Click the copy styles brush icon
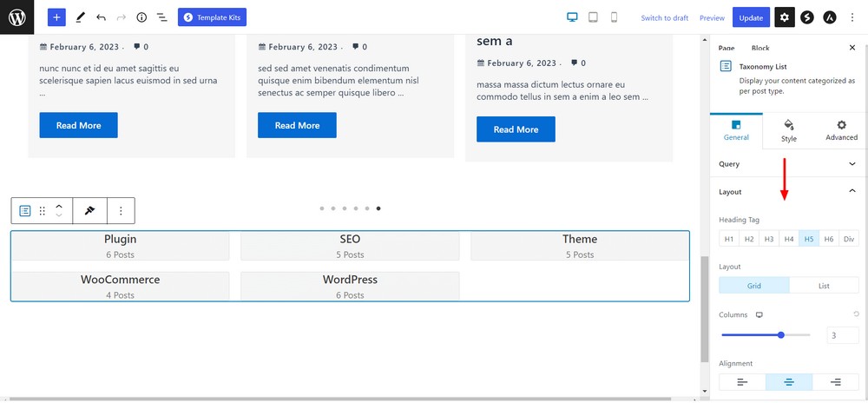This screenshot has height=403, width=868. pos(89,211)
